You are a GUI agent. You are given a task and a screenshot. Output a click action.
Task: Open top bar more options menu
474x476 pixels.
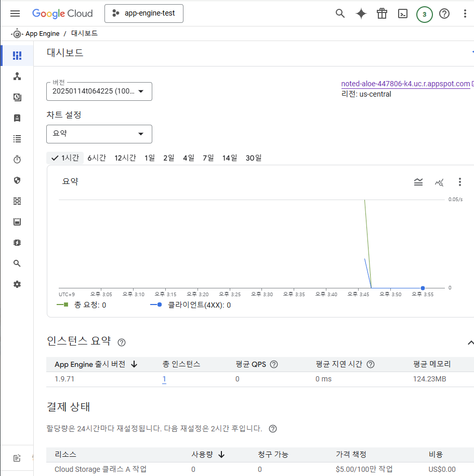pyautogui.click(x=465, y=14)
